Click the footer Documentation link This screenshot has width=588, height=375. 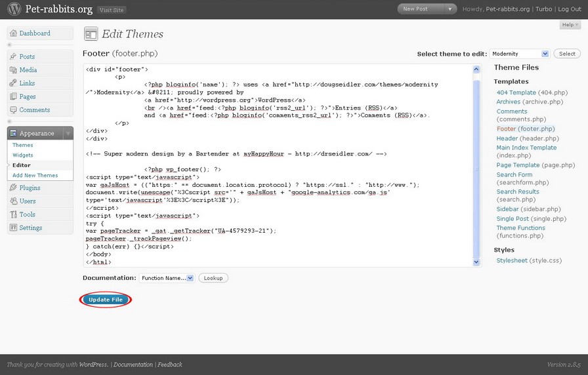tap(133, 365)
